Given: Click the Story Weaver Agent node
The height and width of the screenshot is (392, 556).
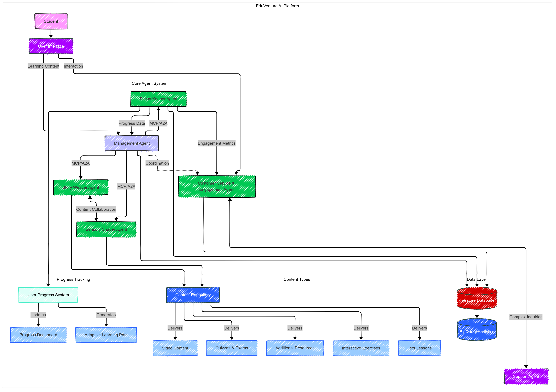Looking at the screenshot, I should click(81, 187).
